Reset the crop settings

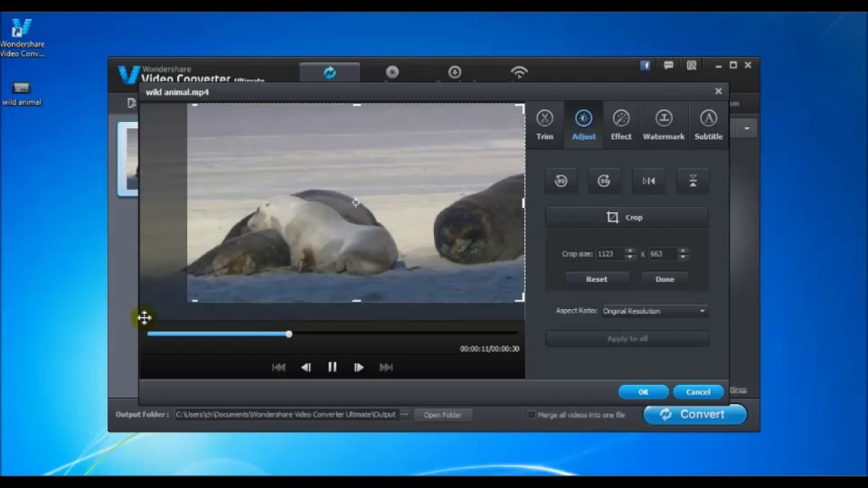pos(597,279)
